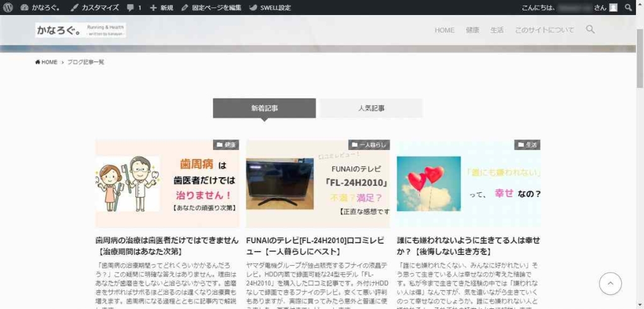Viewport: 644px width, 309px height.
Task: Open the 健康 navigation menu item
Action: tap(472, 30)
